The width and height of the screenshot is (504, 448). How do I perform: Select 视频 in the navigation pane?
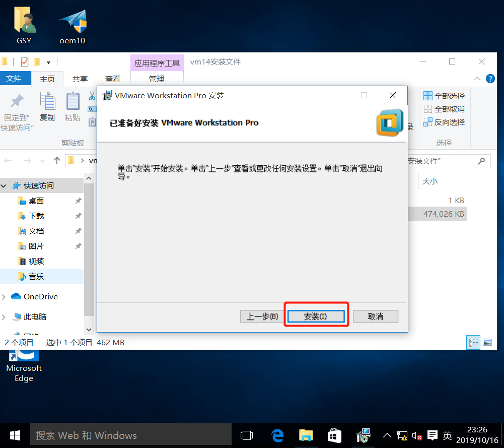36,261
